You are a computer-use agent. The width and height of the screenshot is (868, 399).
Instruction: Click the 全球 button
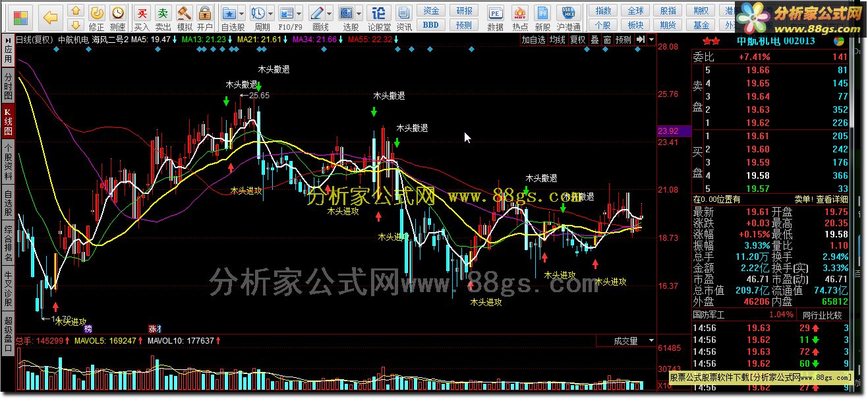[x=635, y=11]
